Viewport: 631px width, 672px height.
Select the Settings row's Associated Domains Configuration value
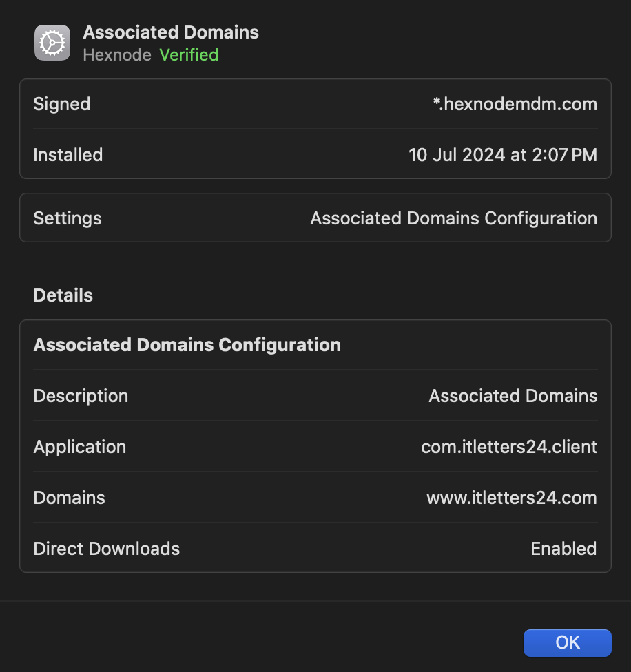point(453,218)
